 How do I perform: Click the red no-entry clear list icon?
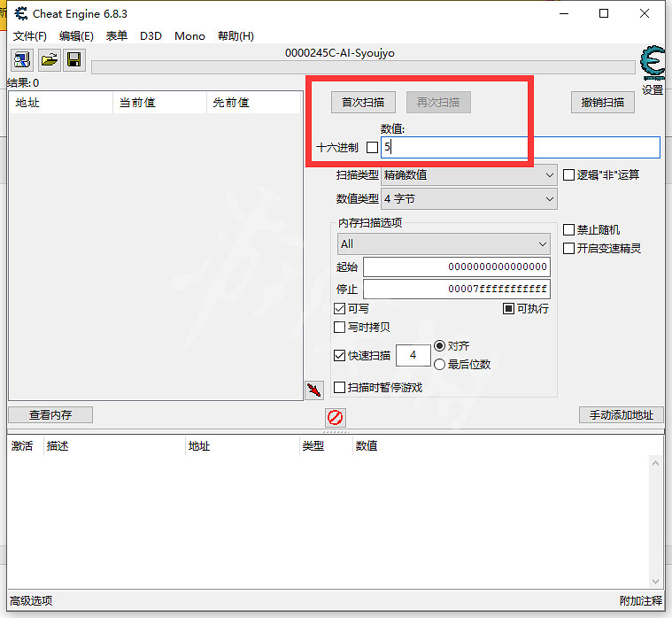coord(335,417)
